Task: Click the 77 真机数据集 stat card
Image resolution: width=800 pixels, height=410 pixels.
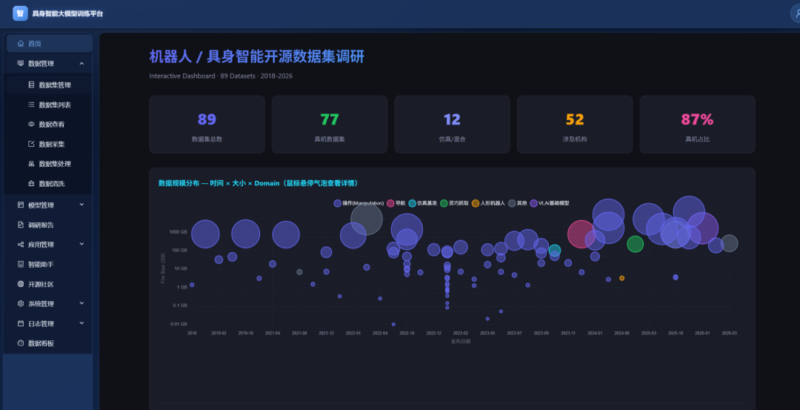Action: [x=330, y=124]
